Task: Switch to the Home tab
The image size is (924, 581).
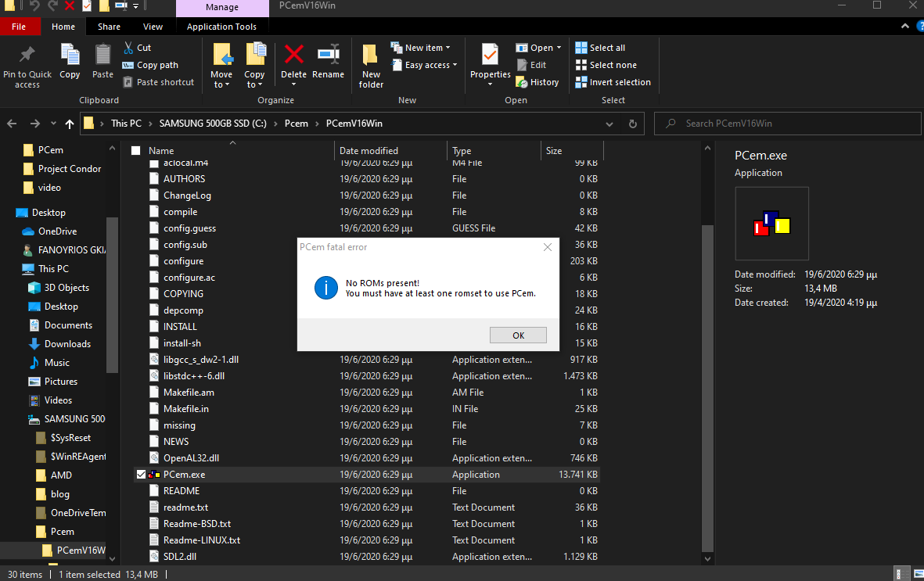Action: tap(63, 27)
